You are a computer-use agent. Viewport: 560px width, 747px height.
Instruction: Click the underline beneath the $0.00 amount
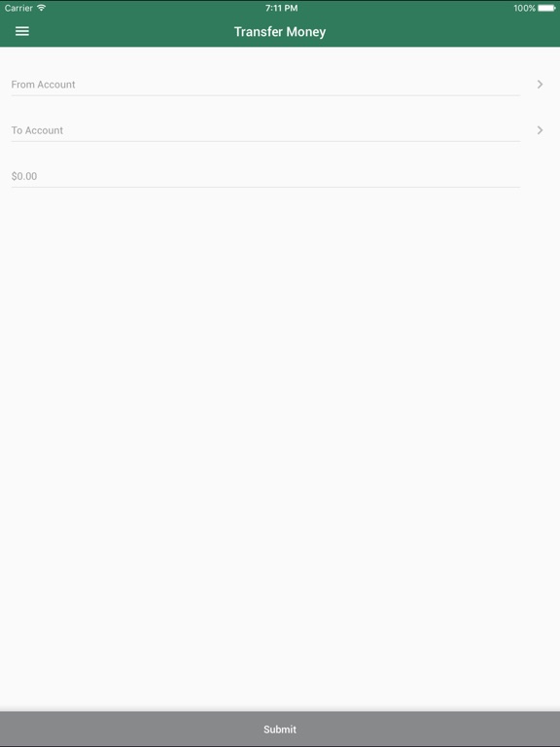click(265, 187)
